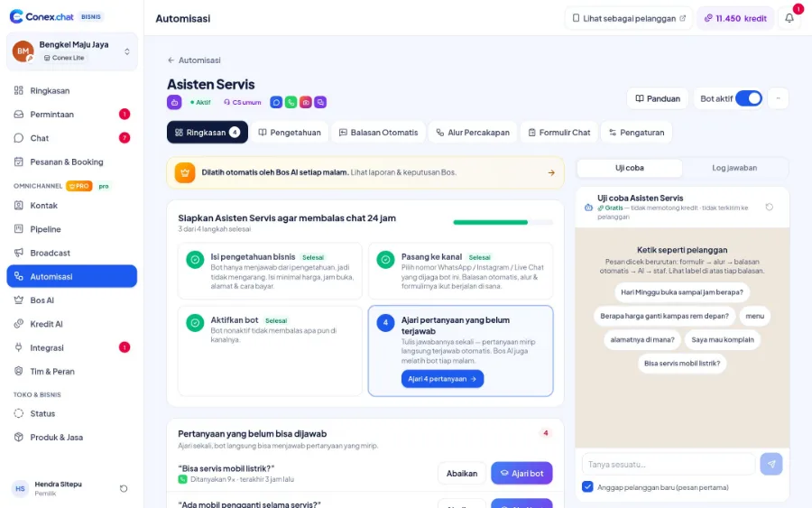Viewport: 812px width, 508px height.
Task: Click the setup progress bar
Action: [503, 222]
